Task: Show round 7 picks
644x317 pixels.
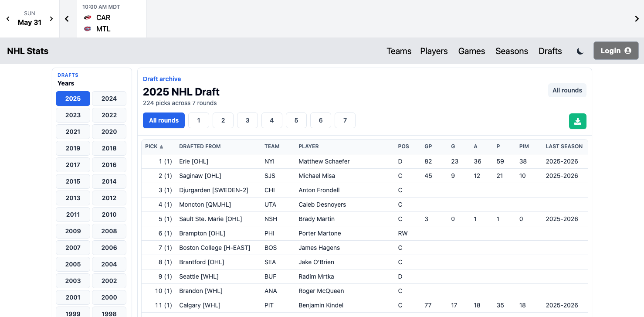Action: click(345, 120)
